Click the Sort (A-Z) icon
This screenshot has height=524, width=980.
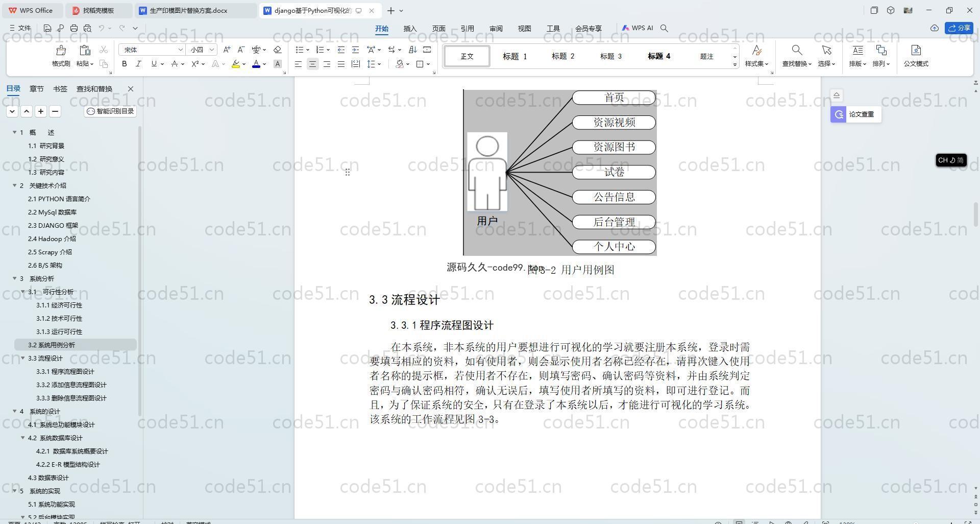[x=413, y=50]
